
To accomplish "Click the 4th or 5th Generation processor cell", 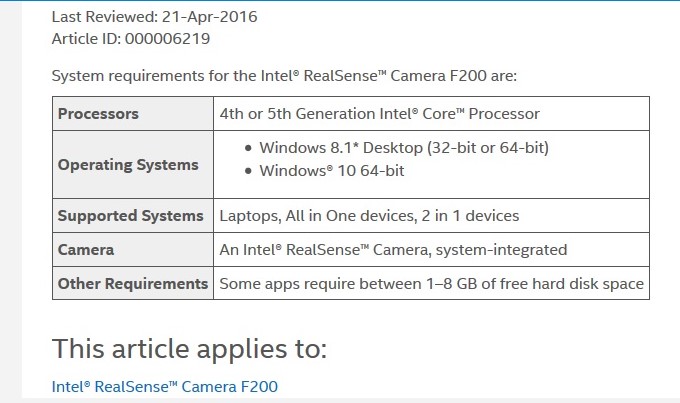I will (x=380, y=114).
